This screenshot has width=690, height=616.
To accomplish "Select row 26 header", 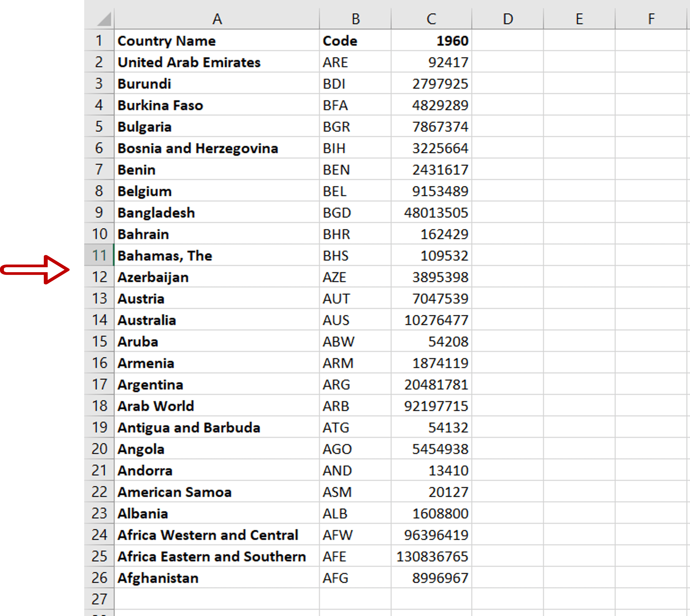I will click(99, 578).
